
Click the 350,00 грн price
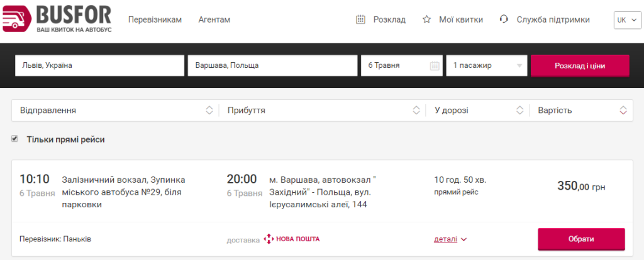581,186
